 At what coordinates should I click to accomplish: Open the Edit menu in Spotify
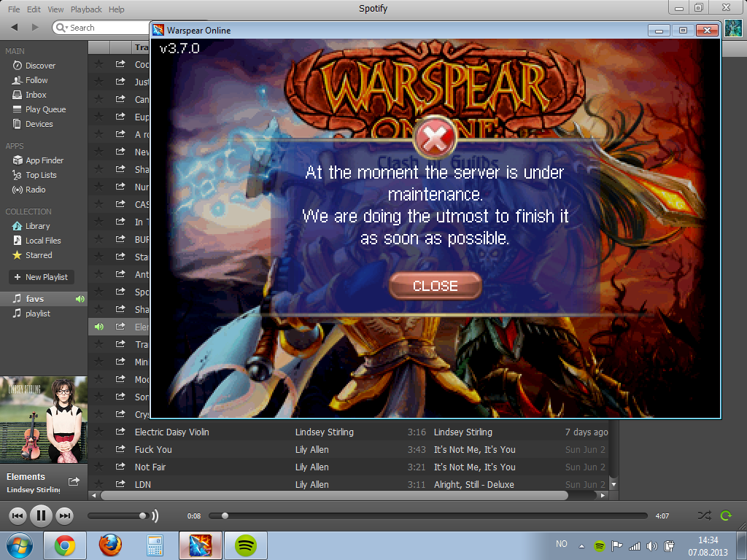[34, 9]
